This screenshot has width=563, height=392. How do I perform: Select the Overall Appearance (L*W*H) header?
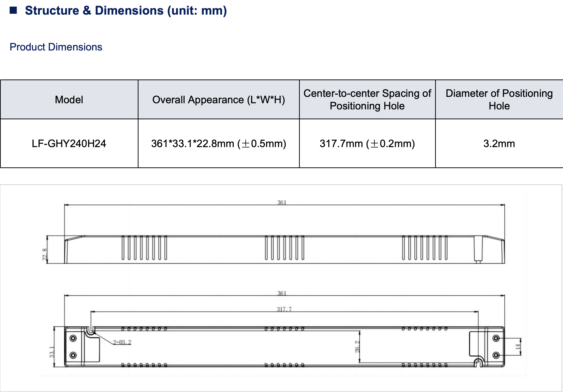(x=218, y=100)
